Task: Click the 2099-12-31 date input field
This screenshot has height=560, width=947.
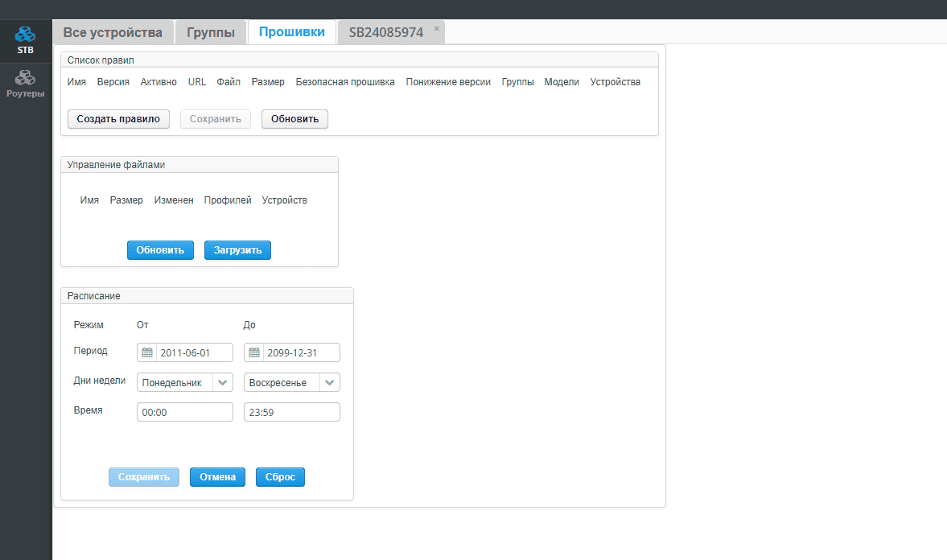Action: (301, 352)
